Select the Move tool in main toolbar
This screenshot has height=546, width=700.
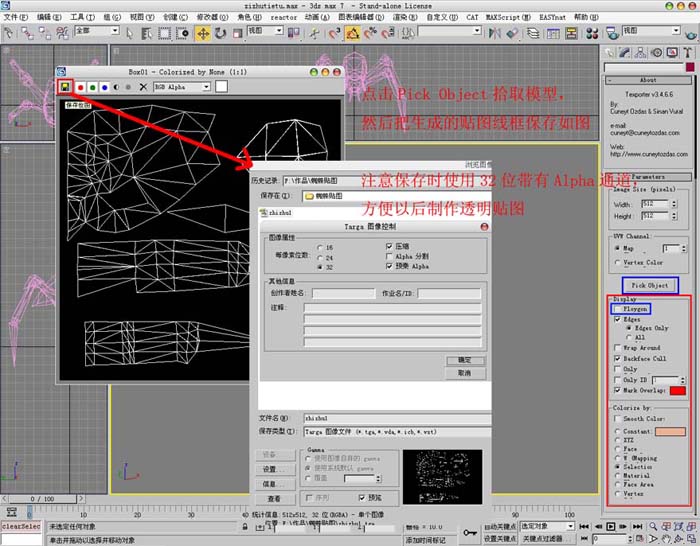(203, 33)
